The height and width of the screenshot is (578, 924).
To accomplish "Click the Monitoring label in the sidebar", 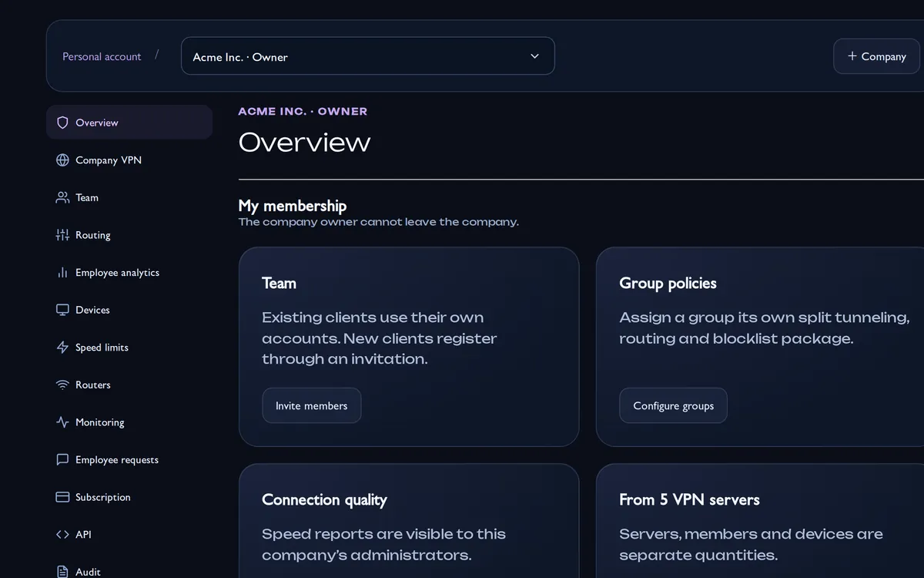I will click(100, 422).
